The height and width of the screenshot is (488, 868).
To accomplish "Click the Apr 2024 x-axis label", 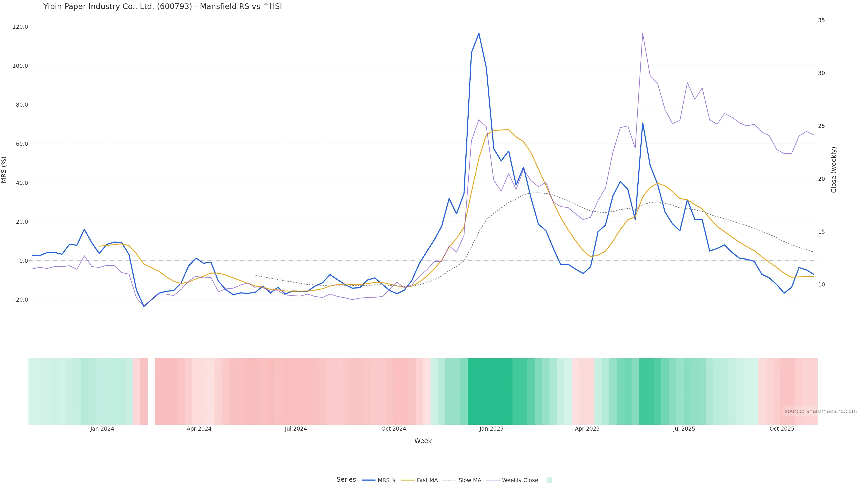I will 199,429.
